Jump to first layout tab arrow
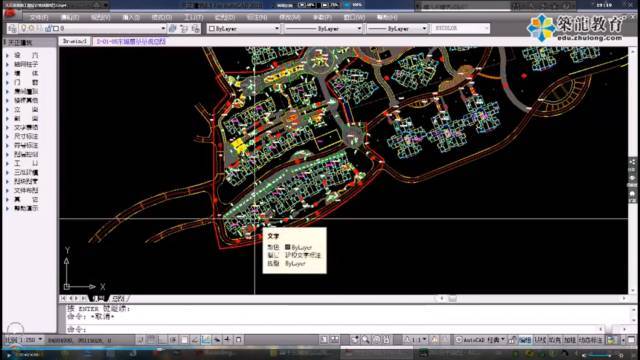640x360 pixels. (63, 298)
